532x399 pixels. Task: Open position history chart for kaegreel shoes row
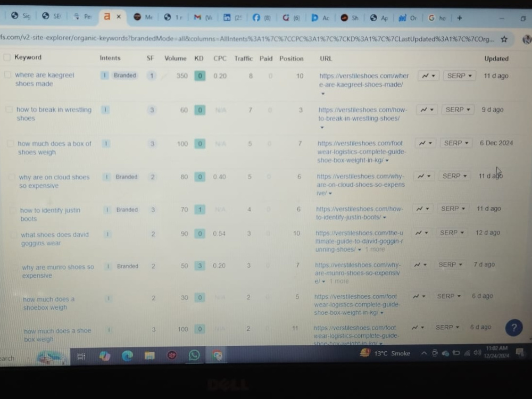point(428,76)
